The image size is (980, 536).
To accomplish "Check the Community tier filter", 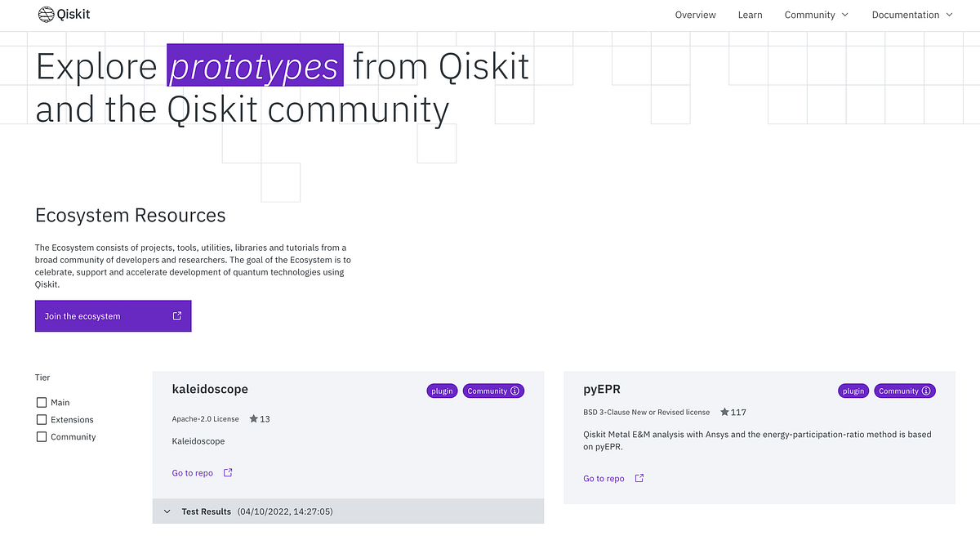I will [41, 436].
